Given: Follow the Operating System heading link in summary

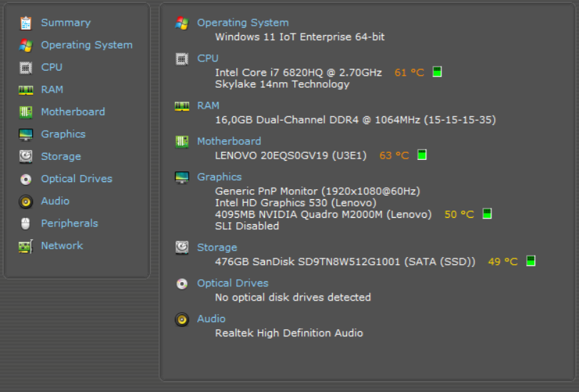Looking at the screenshot, I should point(243,23).
